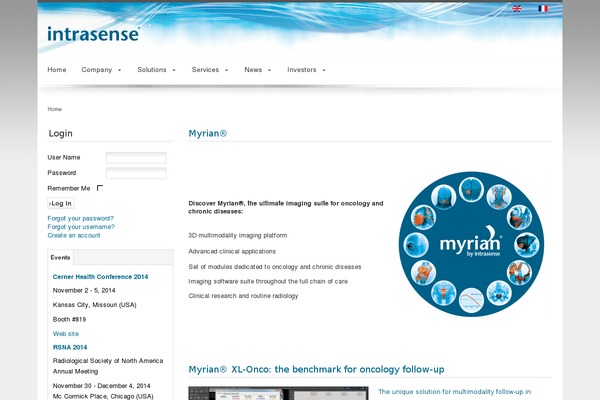Click 'Booth #819' text

pyautogui.click(x=69, y=319)
